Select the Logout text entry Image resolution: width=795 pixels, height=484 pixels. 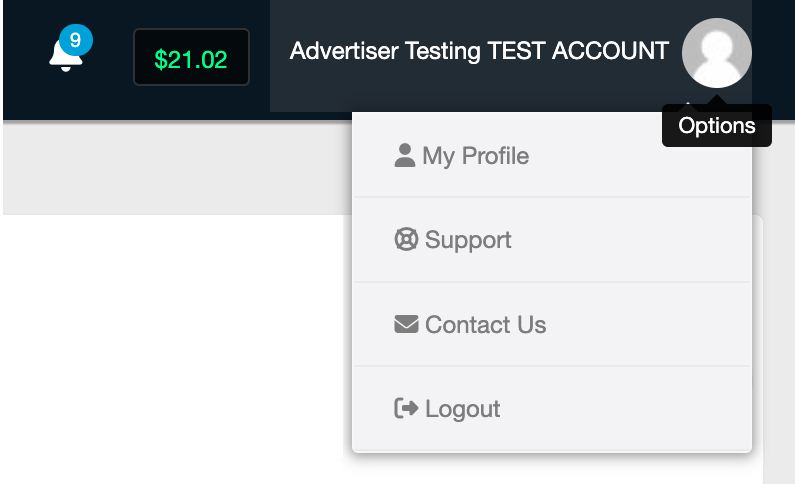pyautogui.click(x=463, y=409)
